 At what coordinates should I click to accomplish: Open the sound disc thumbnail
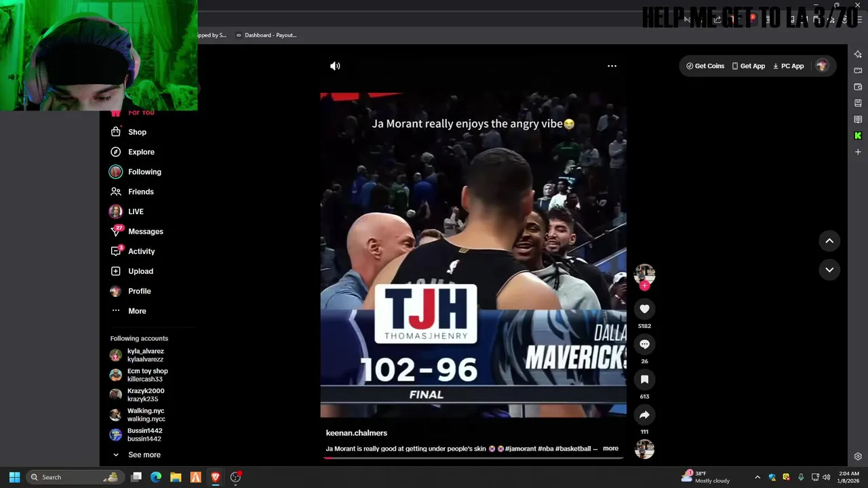tap(644, 449)
